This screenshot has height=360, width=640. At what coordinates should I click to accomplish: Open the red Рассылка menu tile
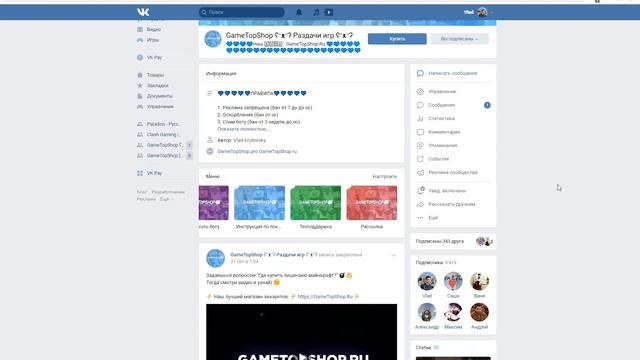coord(371,203)
